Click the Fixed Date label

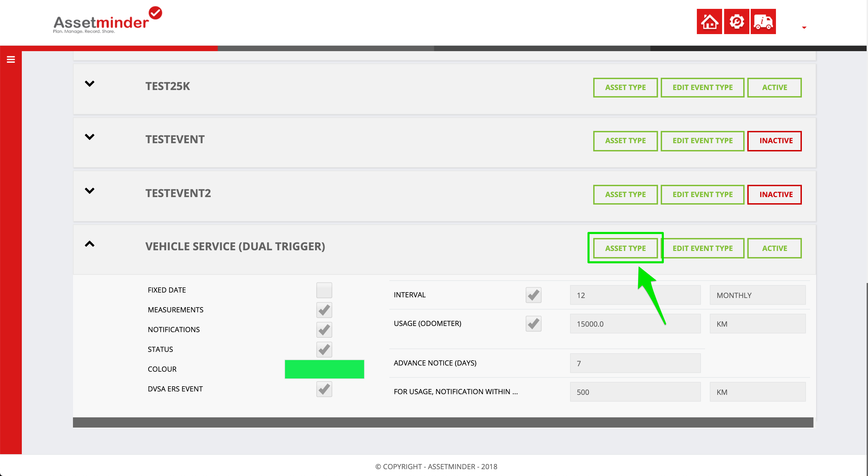167,290
